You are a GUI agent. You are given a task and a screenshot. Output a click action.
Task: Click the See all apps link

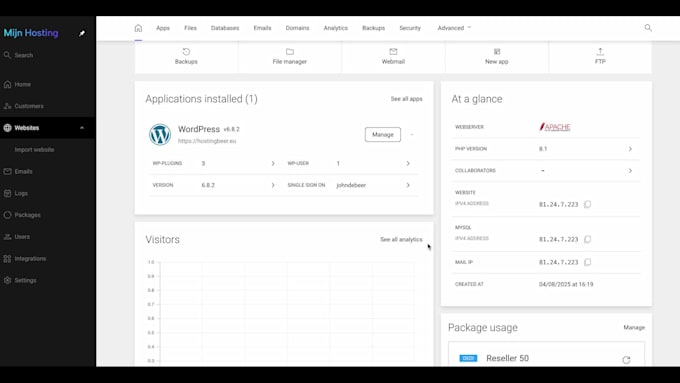click(x=406, y=99)
